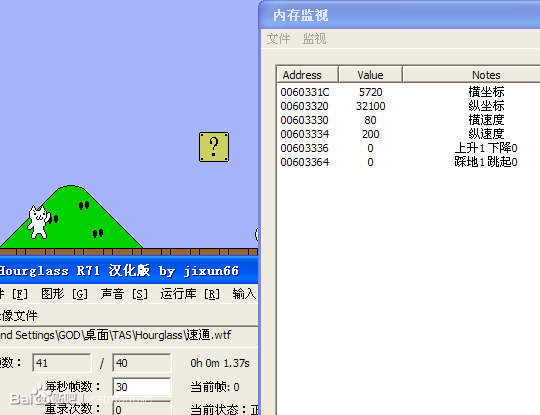Open the 文件 menu in memory watcher

(278, 39)
